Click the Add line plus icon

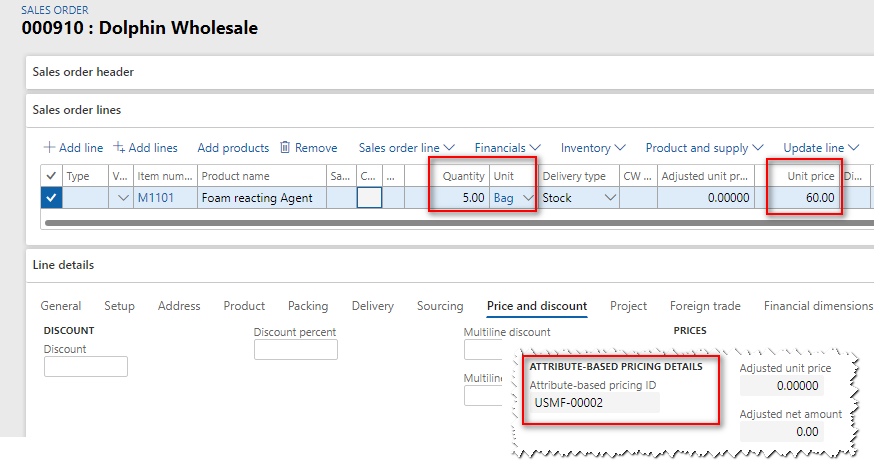point(49,148)
